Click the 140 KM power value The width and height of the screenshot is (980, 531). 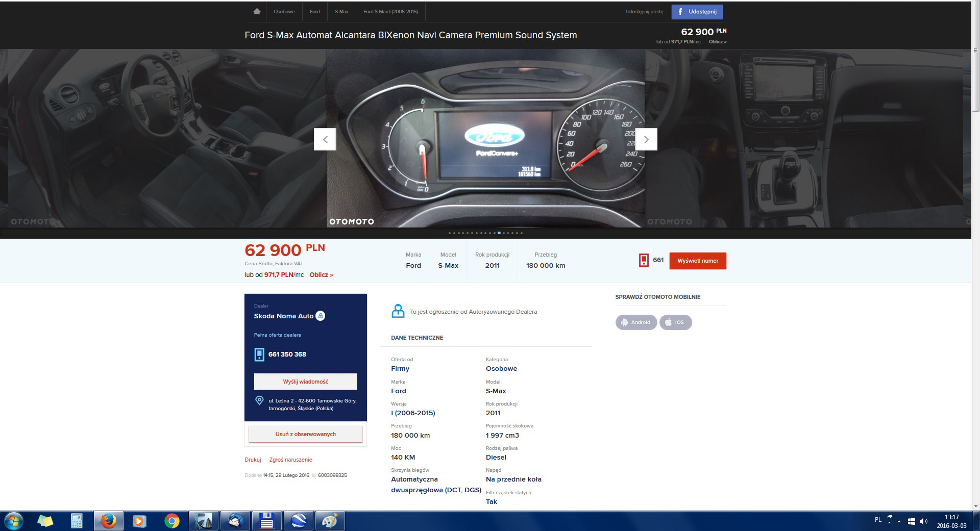point(403,458)
